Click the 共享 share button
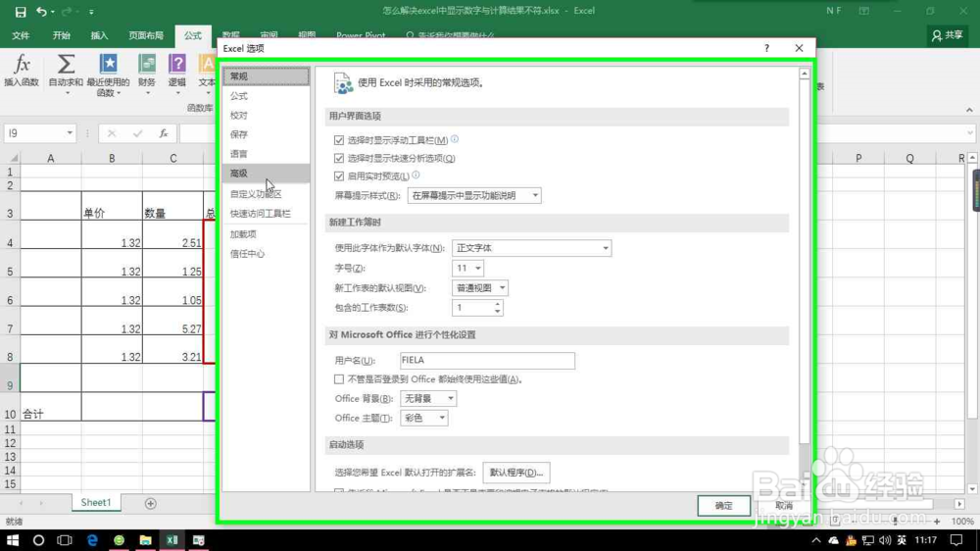The width and height of the screenshot is (980, 551). coord(948,35)
